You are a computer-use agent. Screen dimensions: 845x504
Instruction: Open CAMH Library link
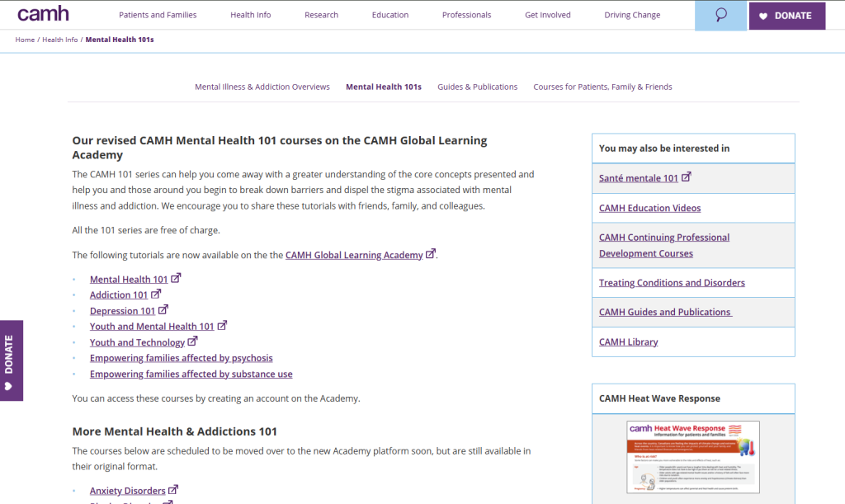point(628,342)
